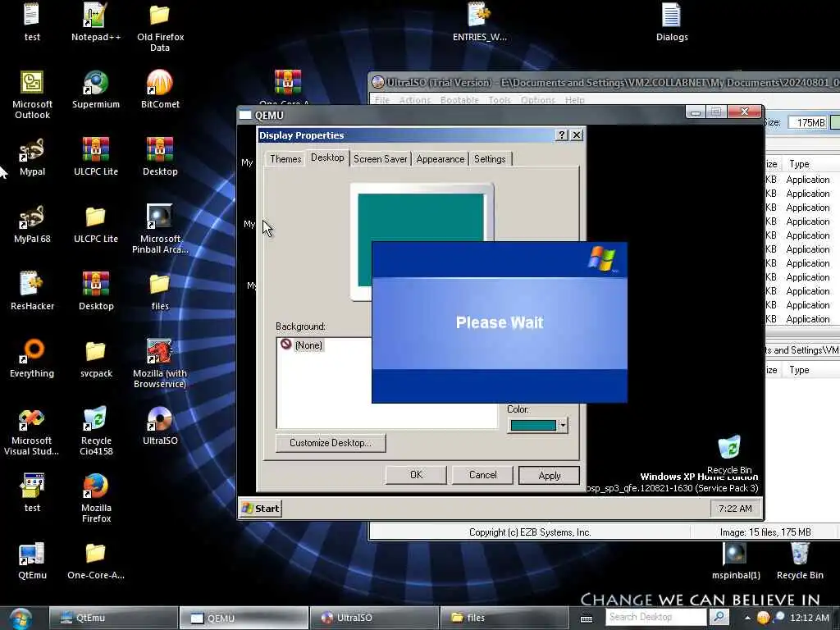
Task: Open the Bootable menu in UltraISO
Action: coord(459,100)
